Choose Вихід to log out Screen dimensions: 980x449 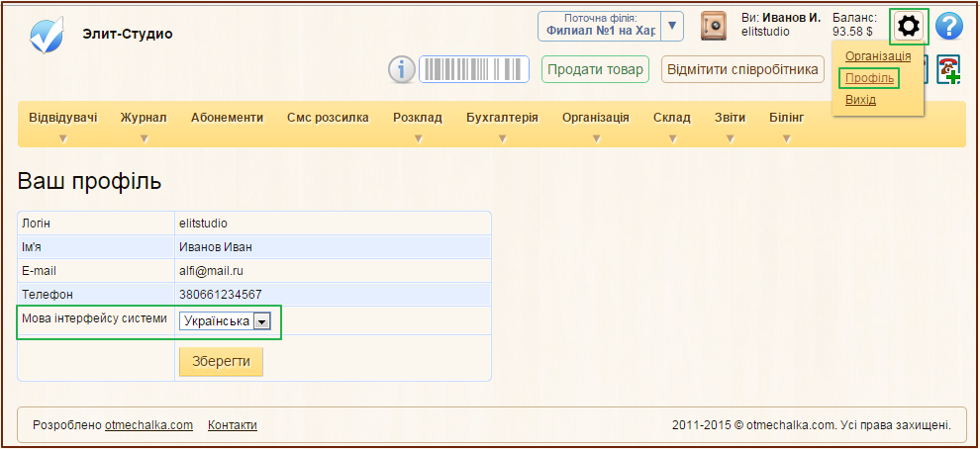860,100
